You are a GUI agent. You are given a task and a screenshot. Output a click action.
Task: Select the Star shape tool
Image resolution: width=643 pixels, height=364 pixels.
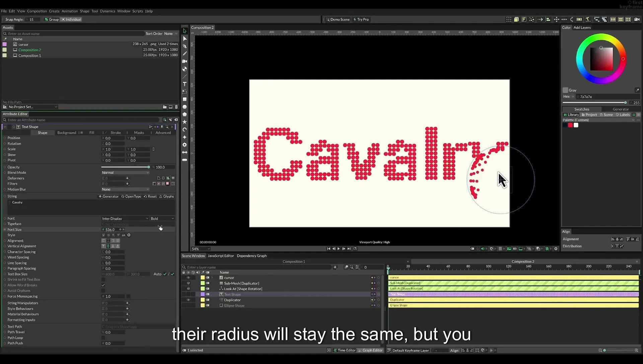185,122
